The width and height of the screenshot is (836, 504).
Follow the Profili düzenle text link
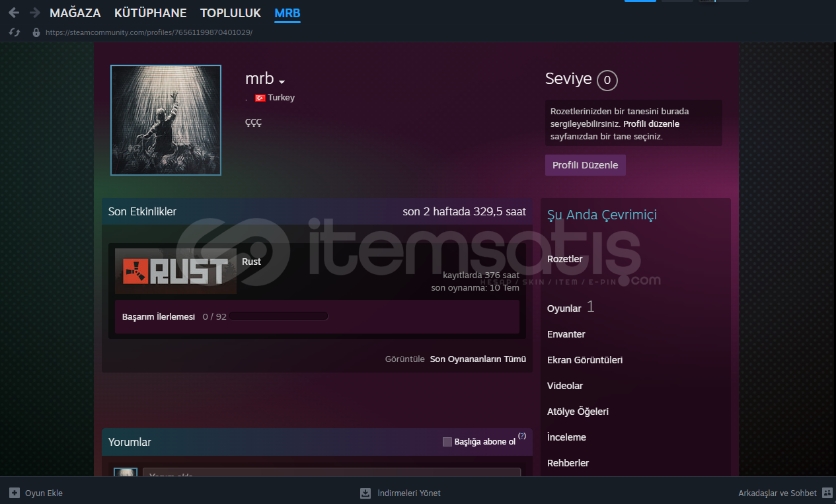(x=651, y=124)
